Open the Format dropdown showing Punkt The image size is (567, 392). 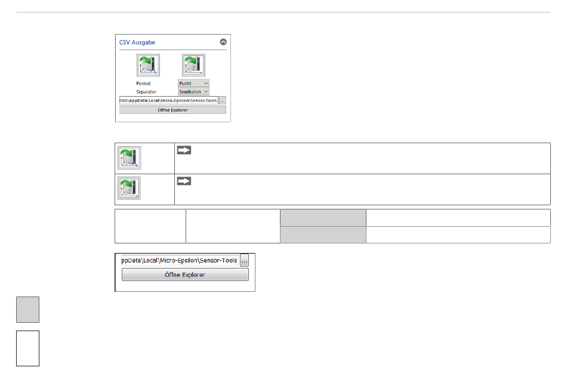click(193, 84)
